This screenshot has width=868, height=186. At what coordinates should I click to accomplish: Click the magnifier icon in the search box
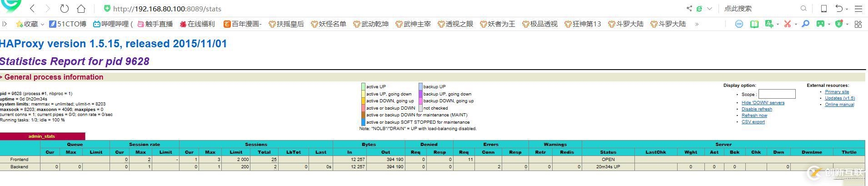click(x=803, y=8)
